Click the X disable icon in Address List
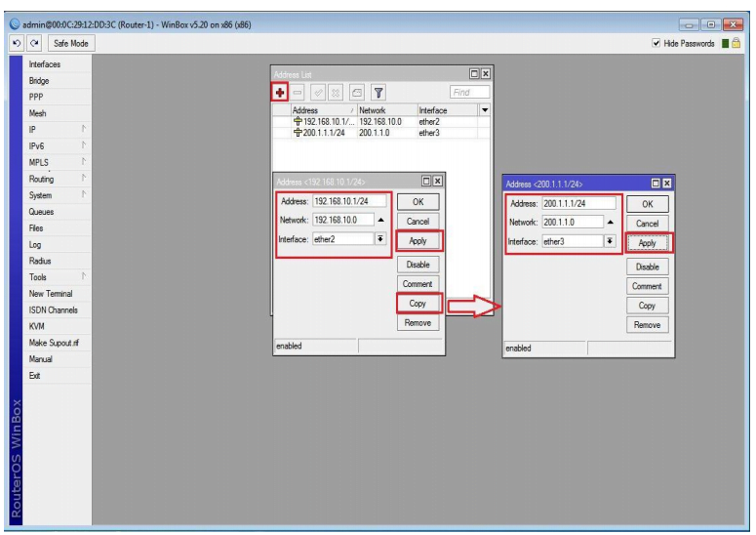756x535 pixels. point(338,92)
